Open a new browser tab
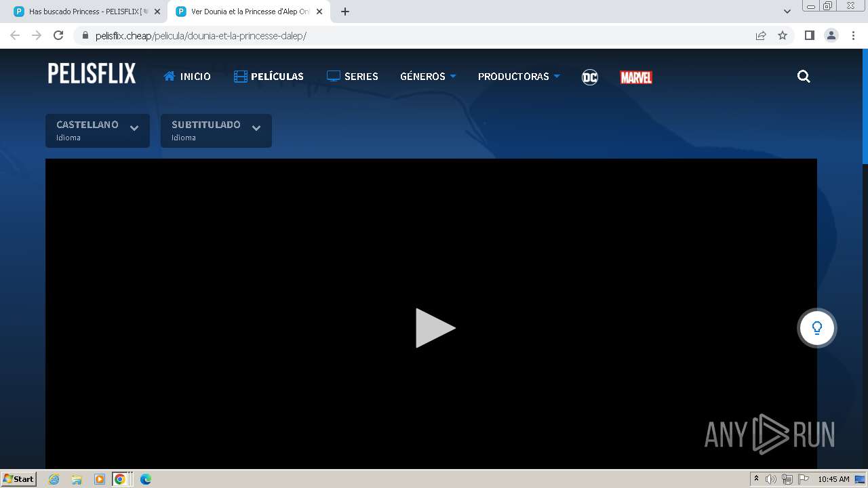Screen dimensions: 868x488 [345, 12]
